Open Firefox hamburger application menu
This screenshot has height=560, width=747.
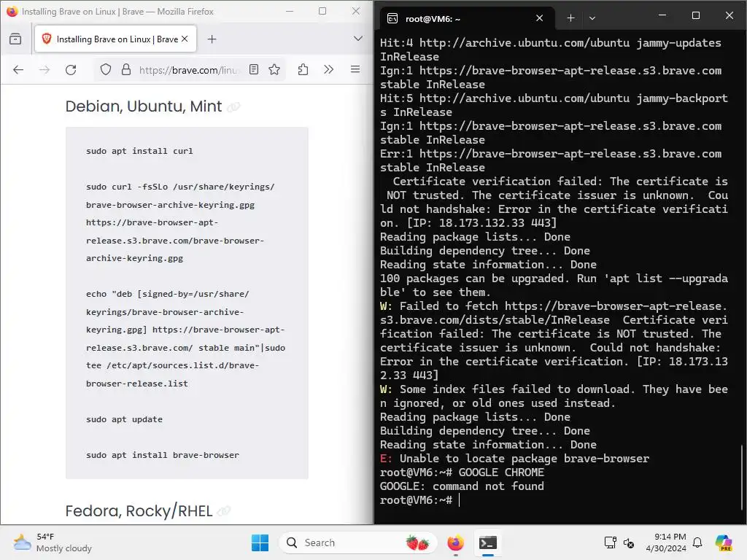pyautogui.click(x=355, y=69)
